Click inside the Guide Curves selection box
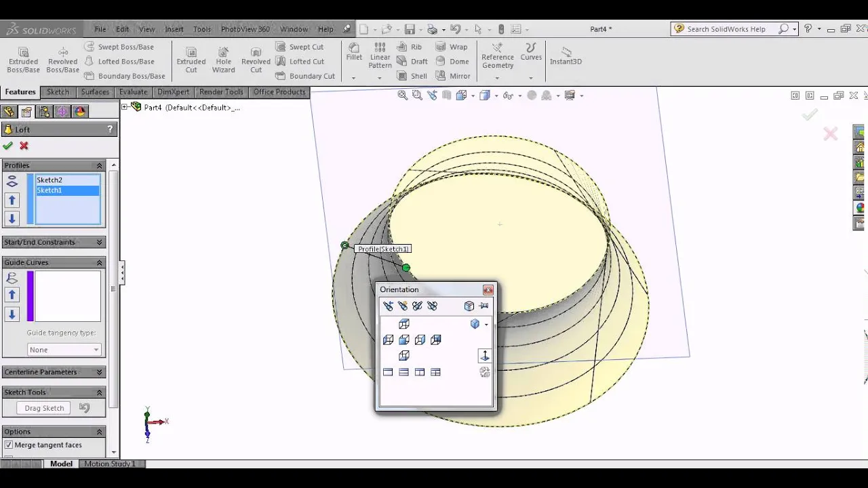This screenshot has width=868, height=488. pyautogui.click(x=68, y=296)
